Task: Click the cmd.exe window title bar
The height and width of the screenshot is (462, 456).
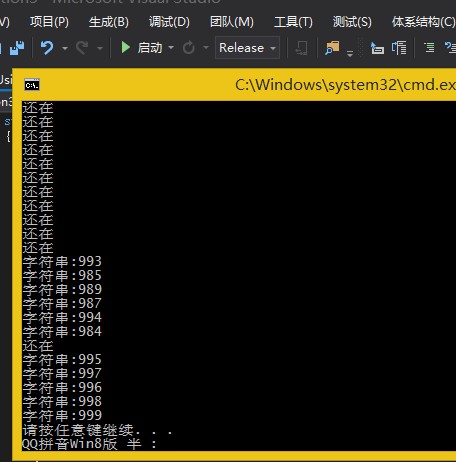Action: 234,85
